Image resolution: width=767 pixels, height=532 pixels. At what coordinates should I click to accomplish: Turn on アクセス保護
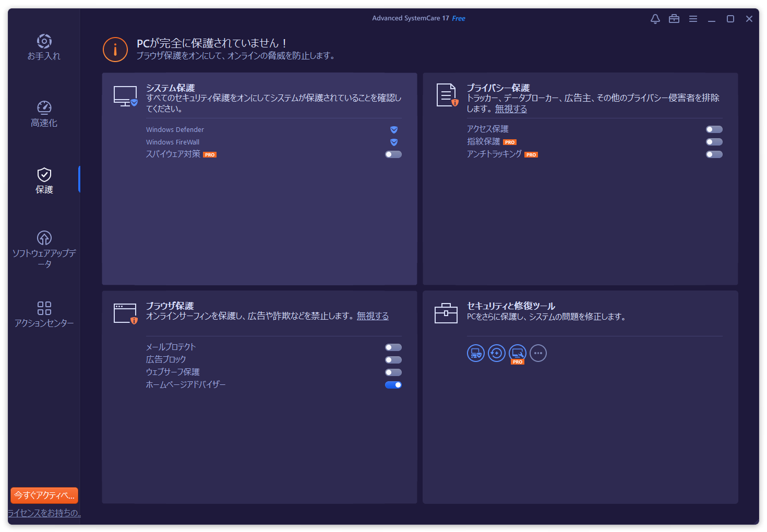point(714,129)
